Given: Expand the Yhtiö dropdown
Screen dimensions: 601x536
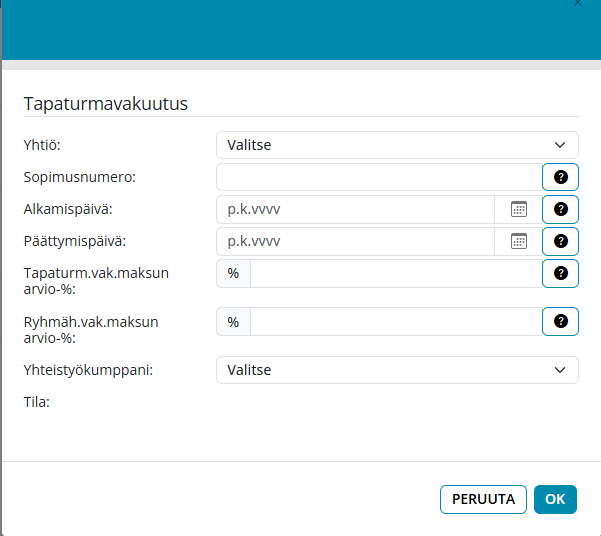Looking at the screenshot, I should point(397,145).
